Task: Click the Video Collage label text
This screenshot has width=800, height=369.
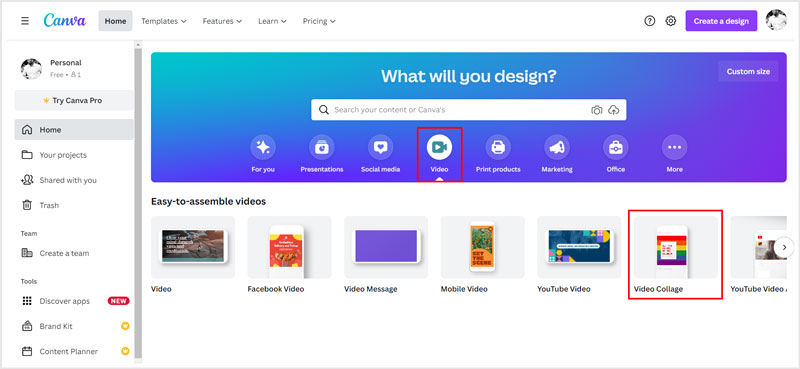Action: pyautogui.click(x=658, y=289)
